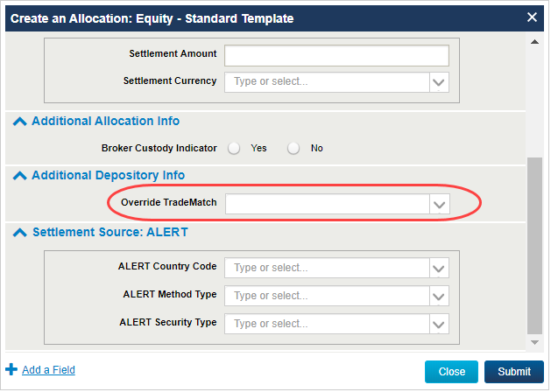
Task: Submit the allocation form
Action: [x=514, y=372]
